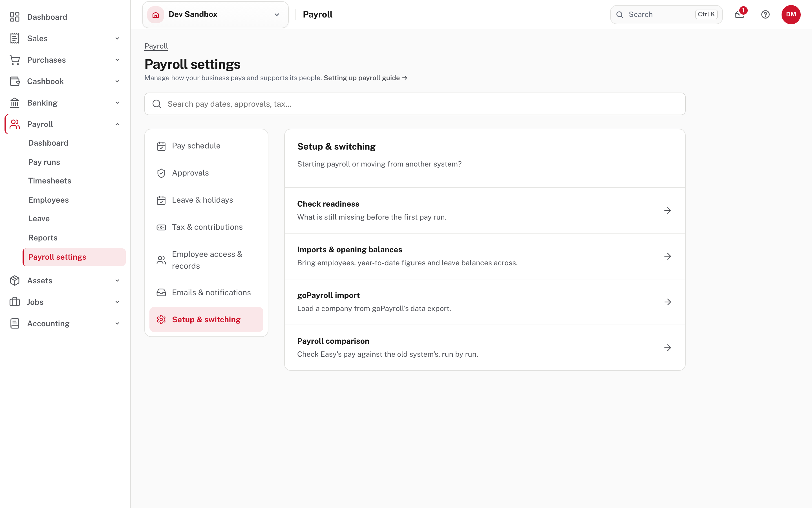Open Payroll comparison
The image size is (812, 508).
point(484,348)
